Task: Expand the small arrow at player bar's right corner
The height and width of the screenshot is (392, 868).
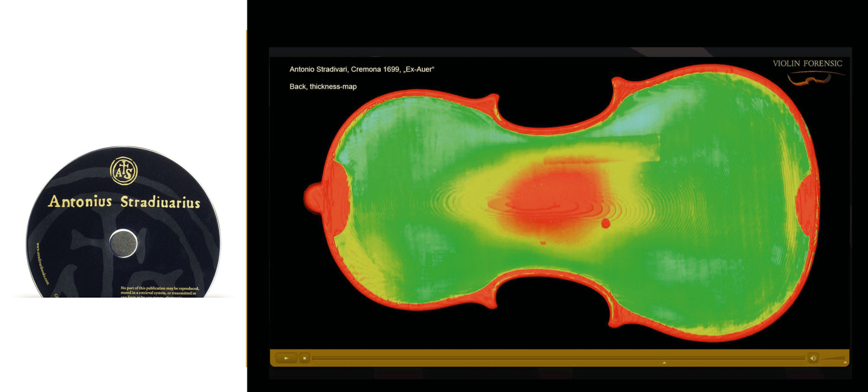Action: click(845, 363)
